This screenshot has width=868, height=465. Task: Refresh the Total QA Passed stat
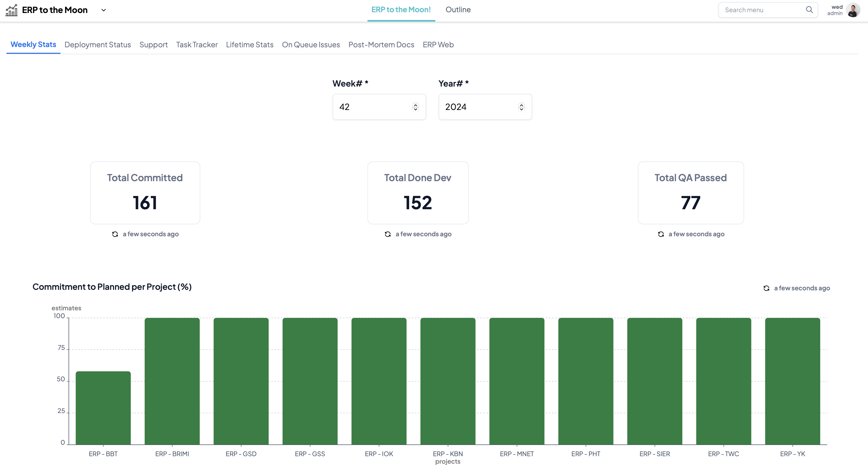[x=661, y=234]
